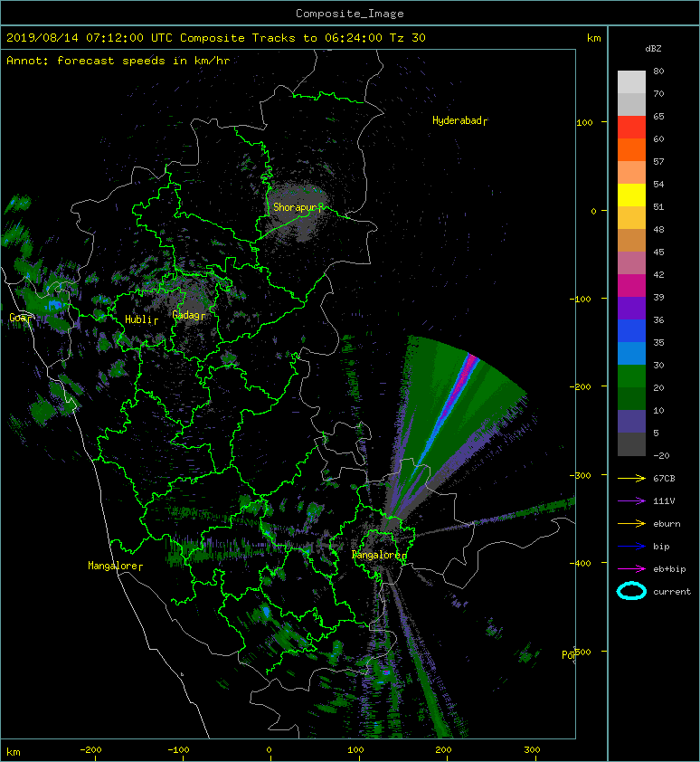Click the blue bip arrow legend icon
Viewport: 700px width, 762px height.
pos(631,547)
